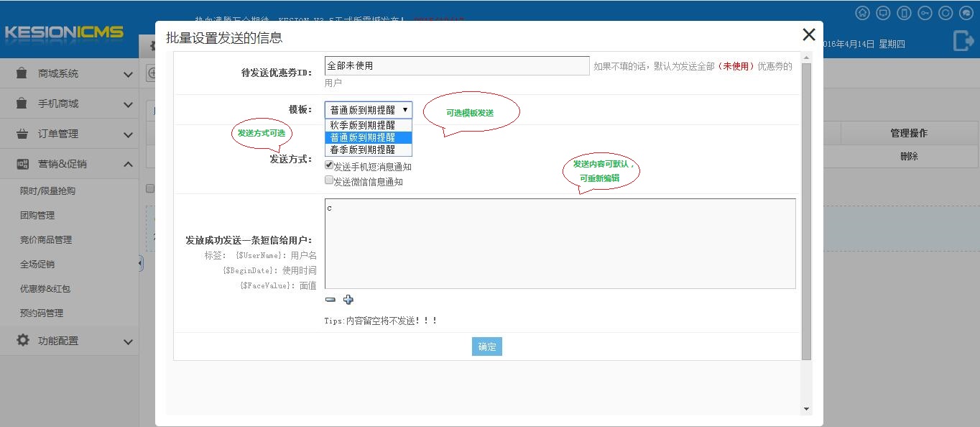Image resolution: width=980 pixels, height=427 pixels.
Task: Click inside the SMS message textarea
Action: [x=560, y=244]
